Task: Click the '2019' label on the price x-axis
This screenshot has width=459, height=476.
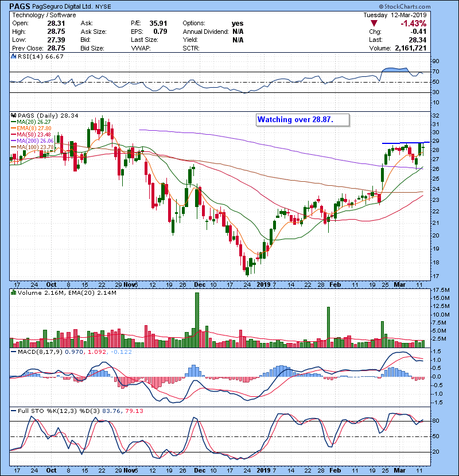Action: (263, 284)
